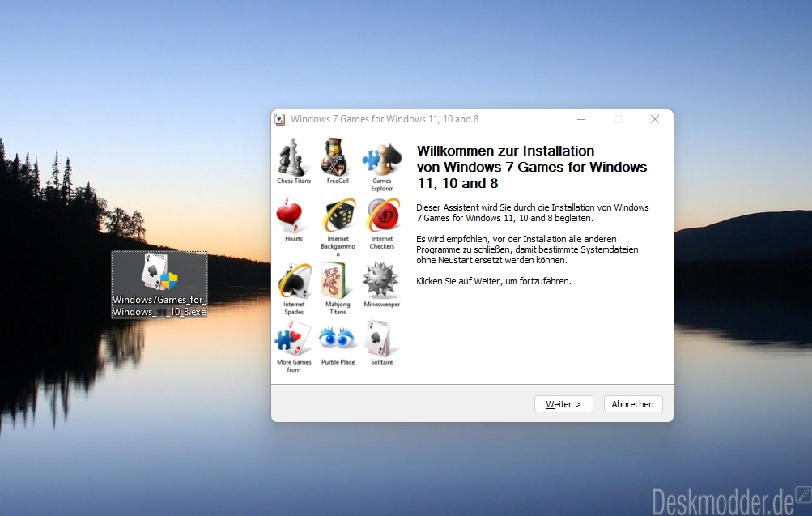Image resolution: width=812 pixels, height=516 pixels.
Task: Close the installer window
Action: pos(655,119)
